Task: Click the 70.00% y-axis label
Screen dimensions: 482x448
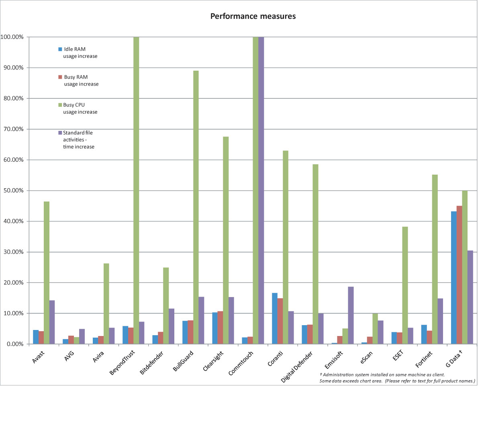Action: pyautogui.click(x=13, y=129)
